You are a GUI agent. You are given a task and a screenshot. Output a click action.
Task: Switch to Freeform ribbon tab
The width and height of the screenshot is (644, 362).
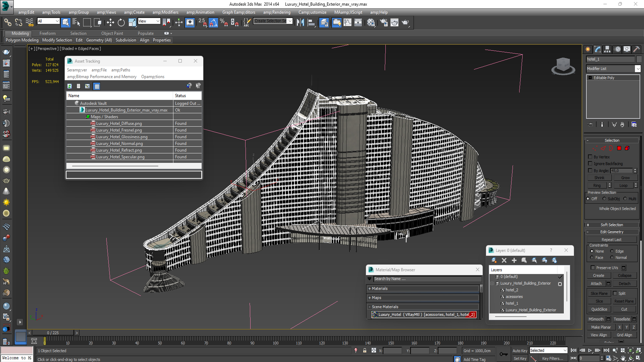(48, 33)
